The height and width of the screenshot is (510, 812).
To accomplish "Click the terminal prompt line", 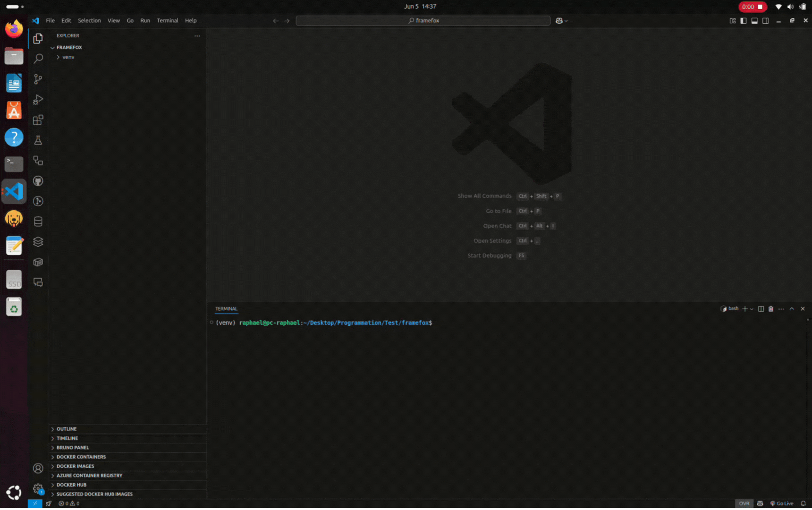I will pyautogui.click(x=324, y=323).
